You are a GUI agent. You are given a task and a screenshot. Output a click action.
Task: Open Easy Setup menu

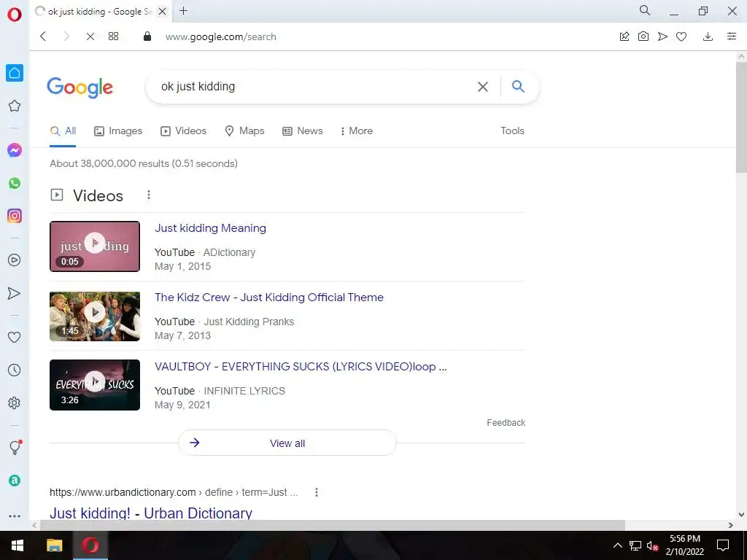tap(732, 36)
